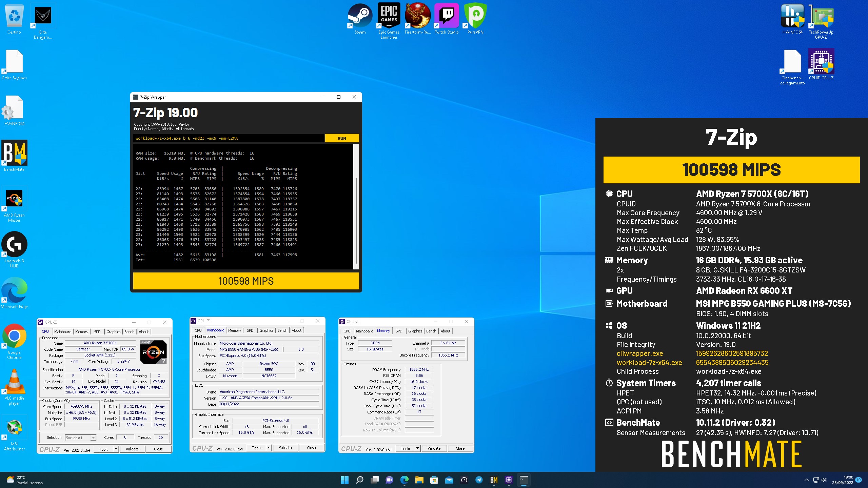Show hidden tray icons chevron

(x=806, y=480)
